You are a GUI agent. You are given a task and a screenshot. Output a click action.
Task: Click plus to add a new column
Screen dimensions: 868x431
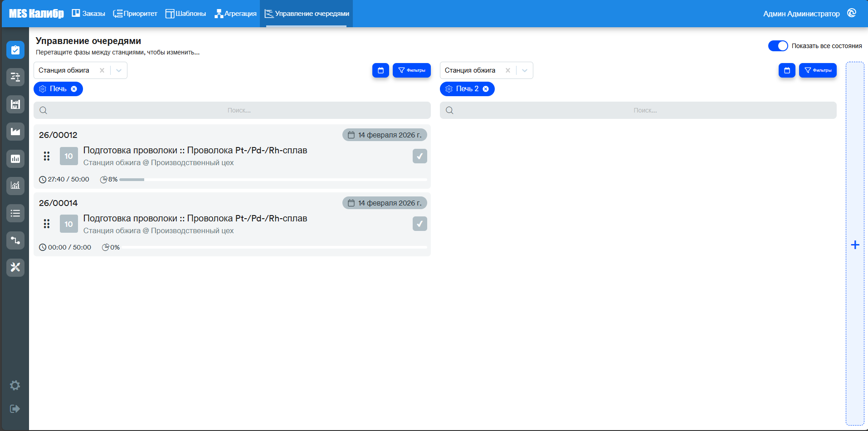(x=855, y=245)
